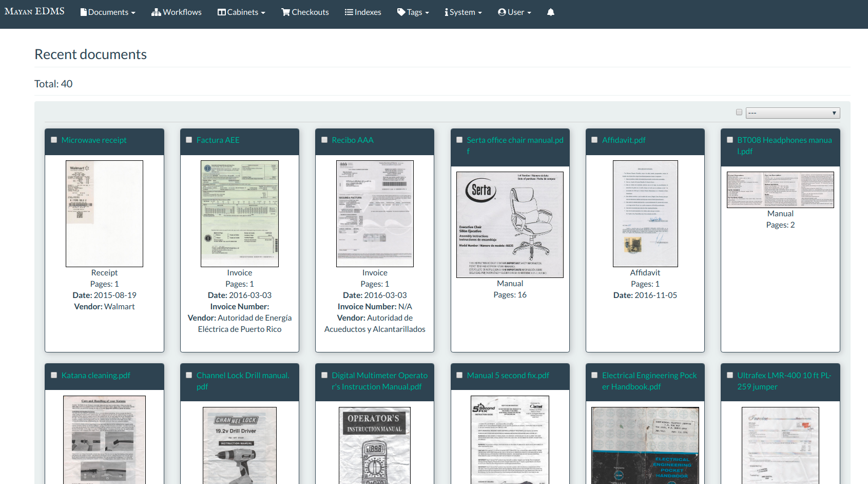868x484 pixels.
Task: Click the User account icon
Action: 500,12
